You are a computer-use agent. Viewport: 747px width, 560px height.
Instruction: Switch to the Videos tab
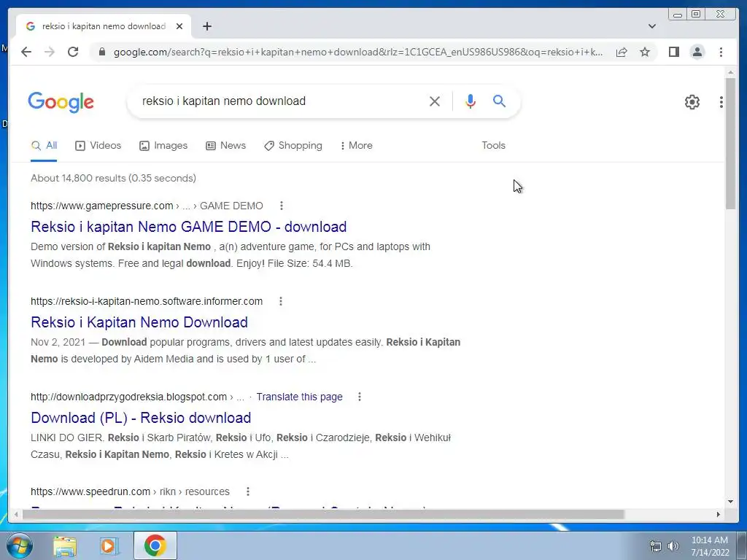tap(98, 146)
